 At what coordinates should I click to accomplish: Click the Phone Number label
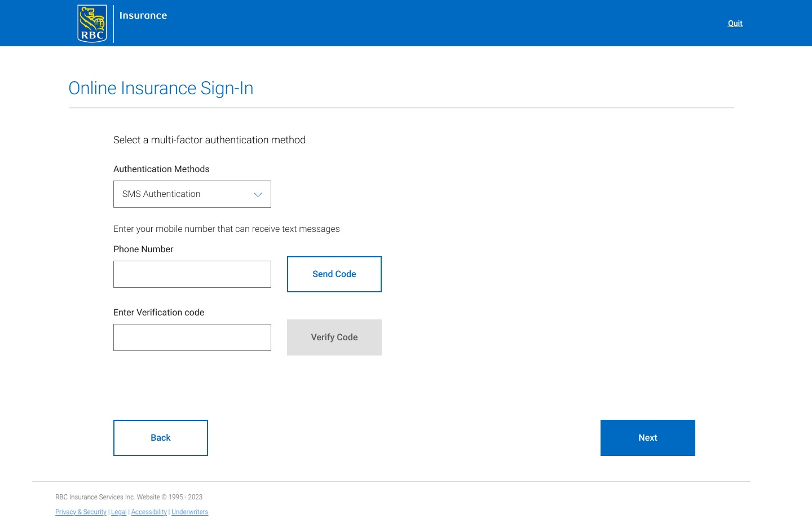pyautogui.click(x=143, y=249)
